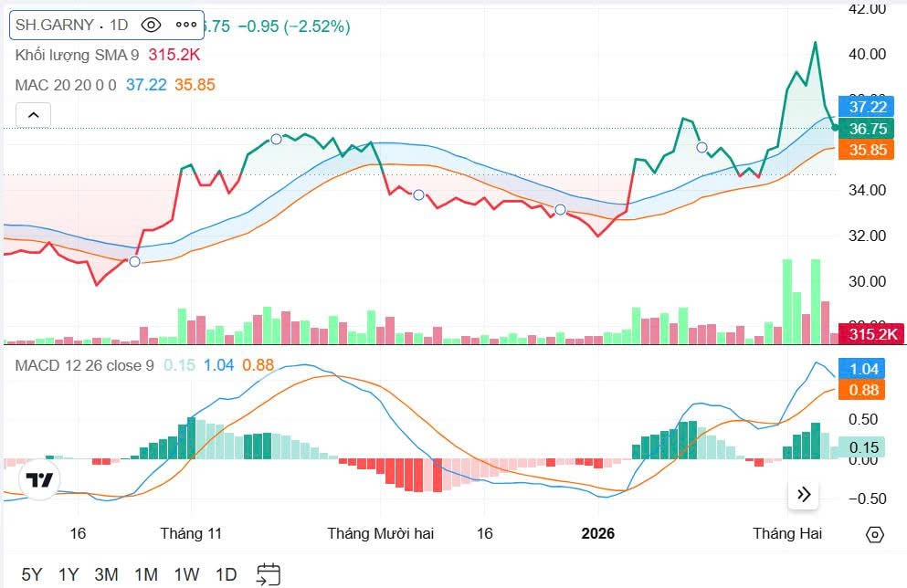The image size is (907, 588).
Task: Switch to the 1Y range
Action: pyautogui.click(x=69, y=574)
